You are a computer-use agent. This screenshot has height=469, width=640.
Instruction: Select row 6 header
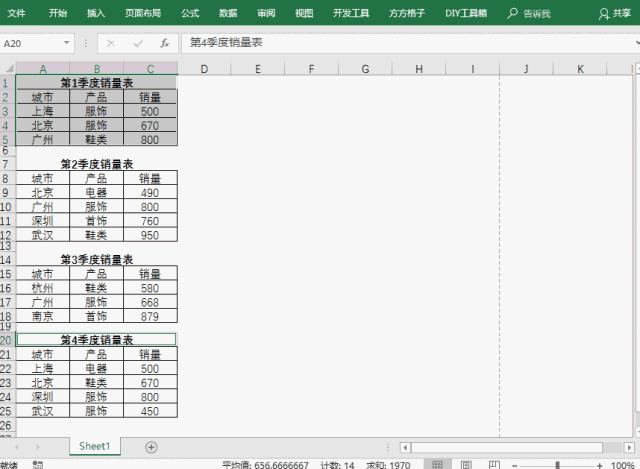(x=6, y=150)
